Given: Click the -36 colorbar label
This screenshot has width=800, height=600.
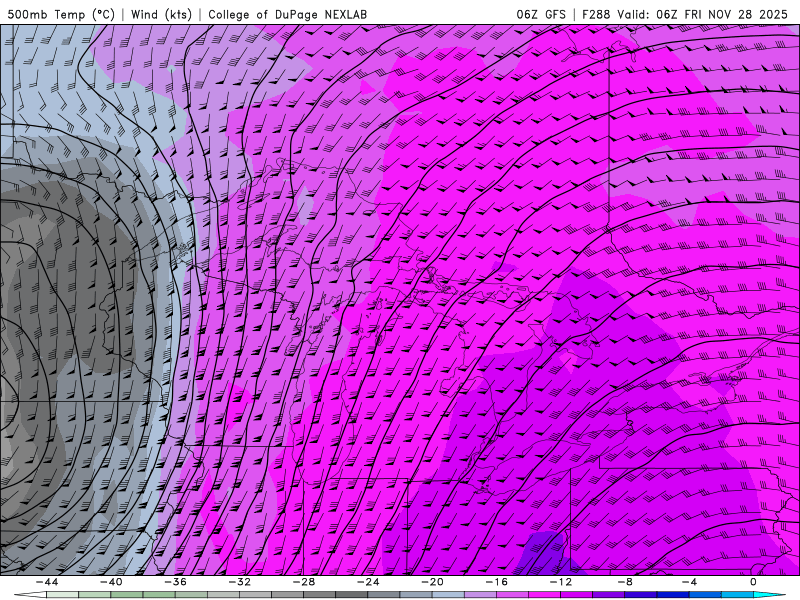Looking at the screenshot, I should (x=176, y=582).
